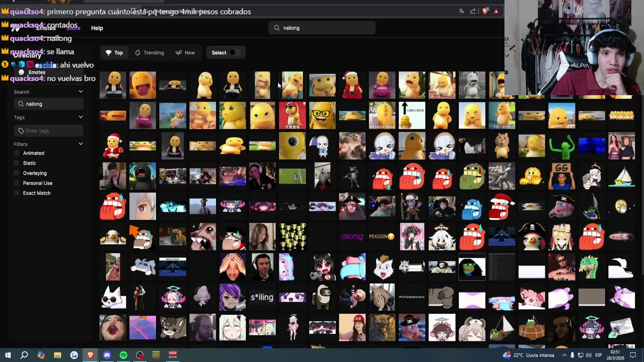This screenshot has width=644, height=362.
Task: Select the nailong tongue-out emote
Action: (142, 85)
